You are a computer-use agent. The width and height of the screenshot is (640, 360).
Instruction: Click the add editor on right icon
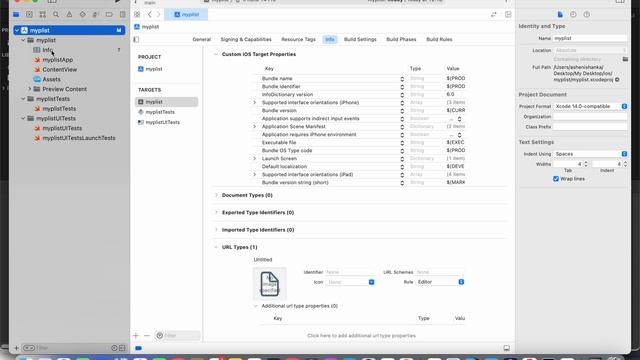(x=508, y=15)
